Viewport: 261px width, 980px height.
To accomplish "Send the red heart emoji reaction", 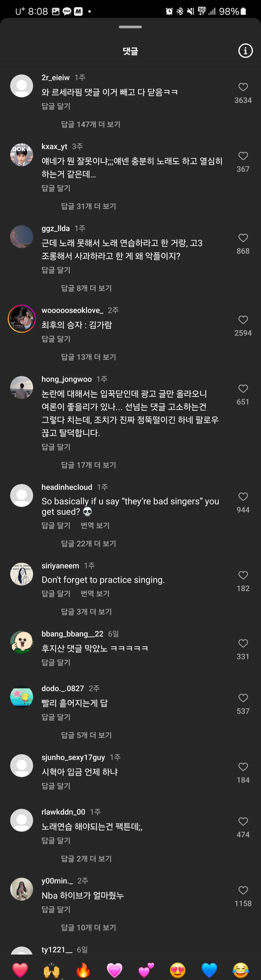I will coord(20,970).
